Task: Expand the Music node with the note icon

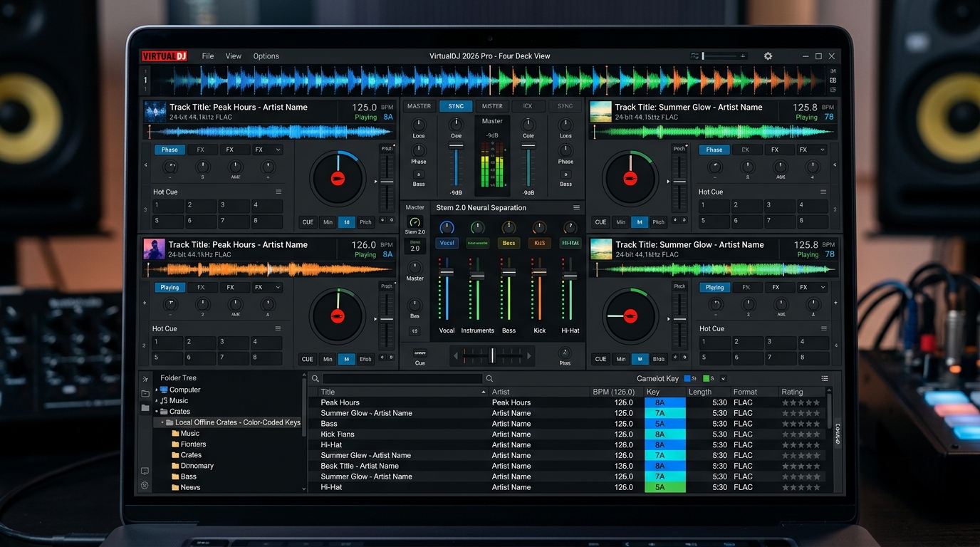Action: click(x=157, y=401)
